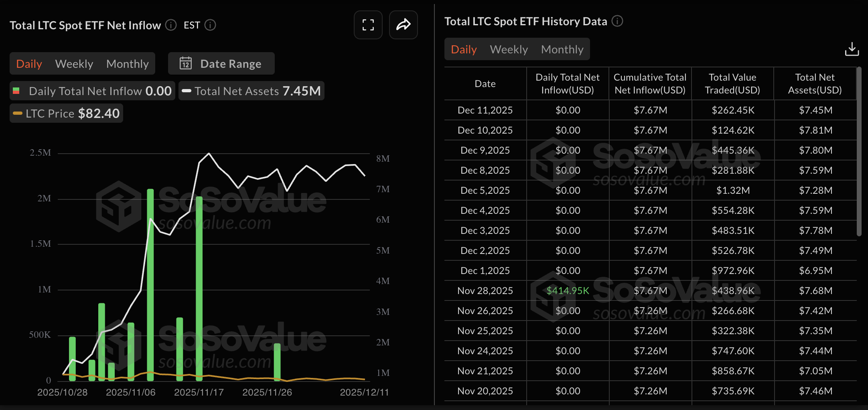
Task: Select the Daily tab in the history table
Action: [464, 49]
